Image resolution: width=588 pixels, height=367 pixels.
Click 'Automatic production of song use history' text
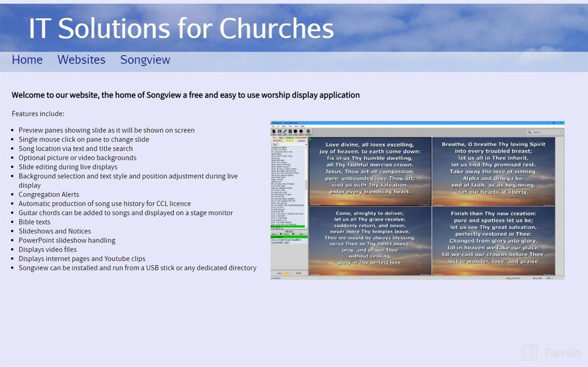coord(105,204)
